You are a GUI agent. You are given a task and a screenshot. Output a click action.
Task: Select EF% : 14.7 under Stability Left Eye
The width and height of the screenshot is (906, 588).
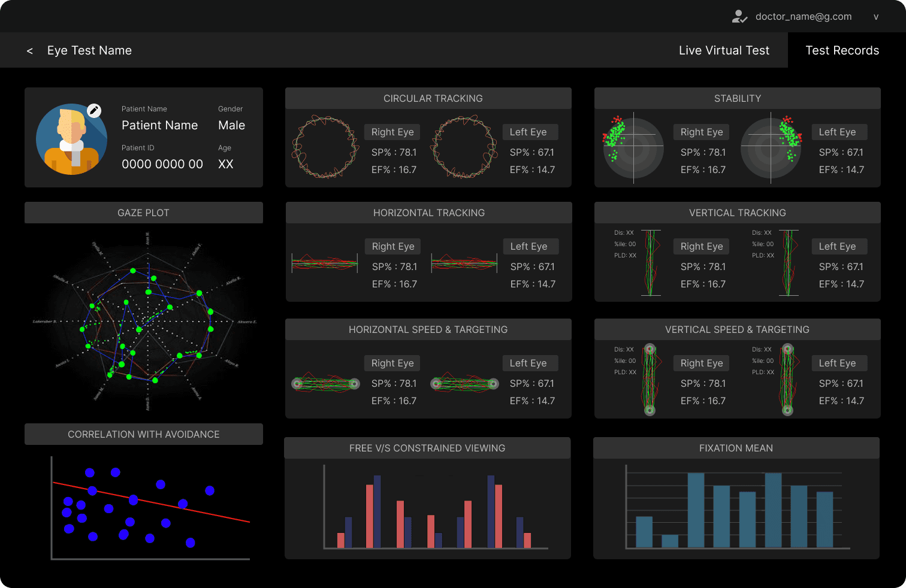[x=841, y=169]
